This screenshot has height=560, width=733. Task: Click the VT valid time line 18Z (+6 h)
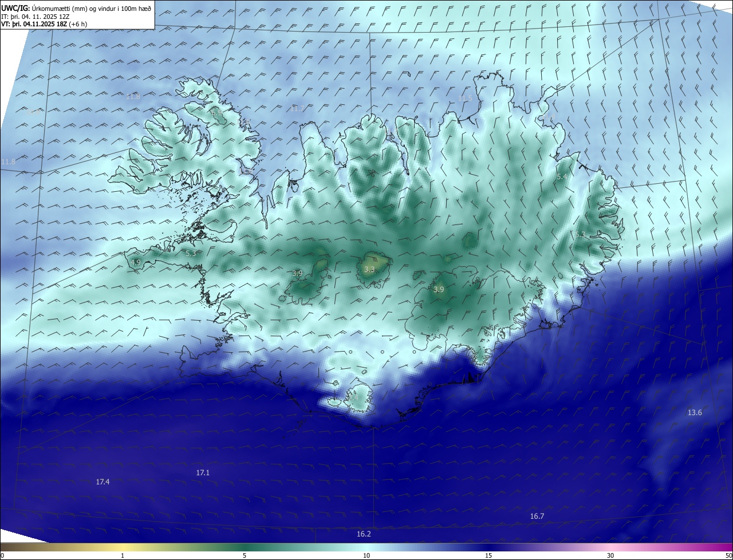(44, 24)
